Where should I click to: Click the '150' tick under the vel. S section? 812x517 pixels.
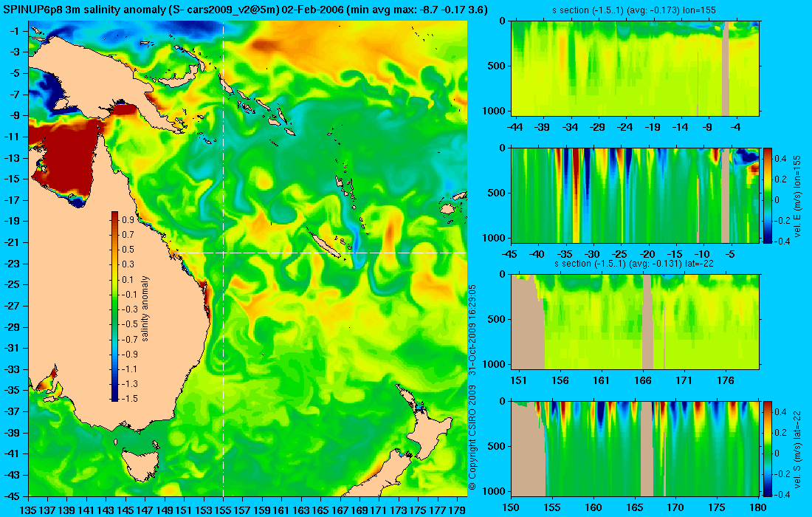(511, 507)
